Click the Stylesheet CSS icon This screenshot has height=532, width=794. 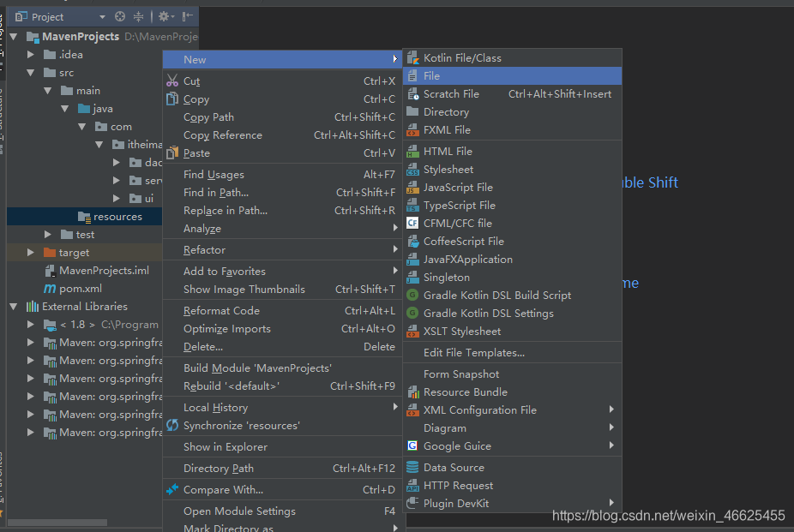click(x=412, y=170)
